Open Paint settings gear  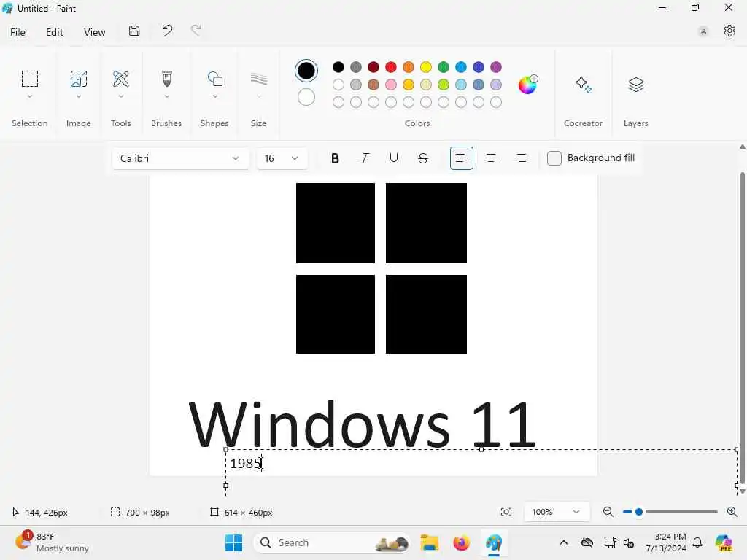click(729, 31)
